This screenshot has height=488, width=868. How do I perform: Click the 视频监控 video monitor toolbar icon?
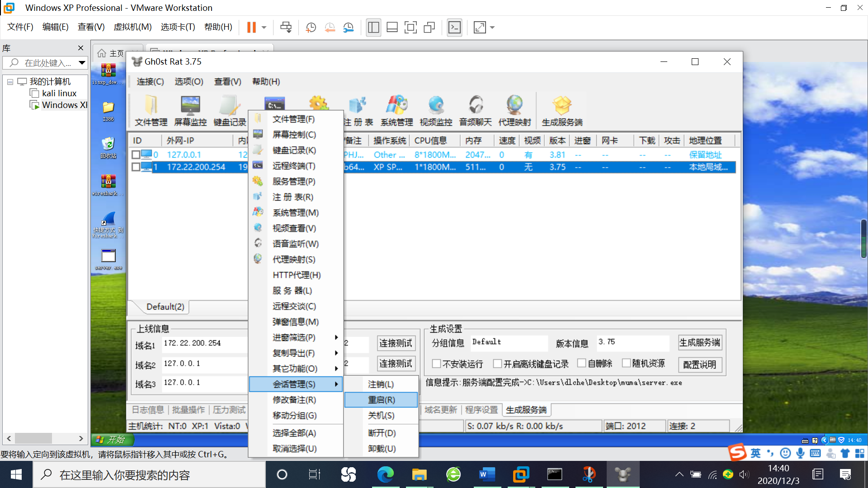click(436, 111)
